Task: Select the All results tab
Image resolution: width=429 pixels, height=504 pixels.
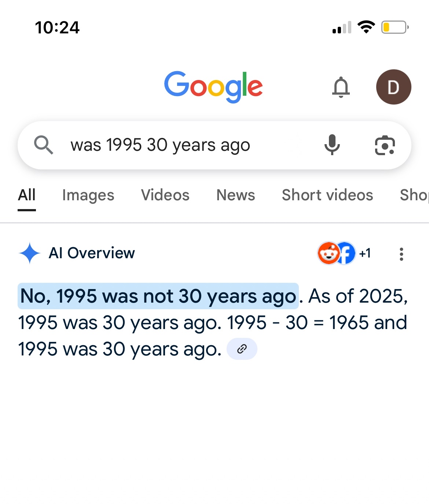Action: [27, 195]
